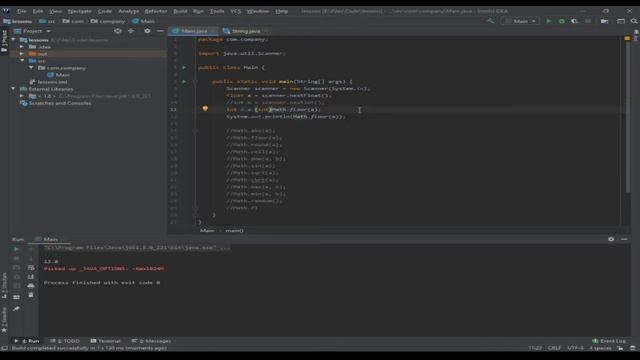Open the File menu
The width and height of the screenshot is (640, 360).
pos(21,11)
